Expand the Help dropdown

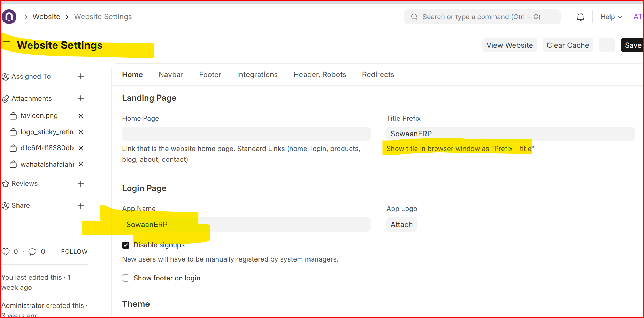click(x=611, y=17)
